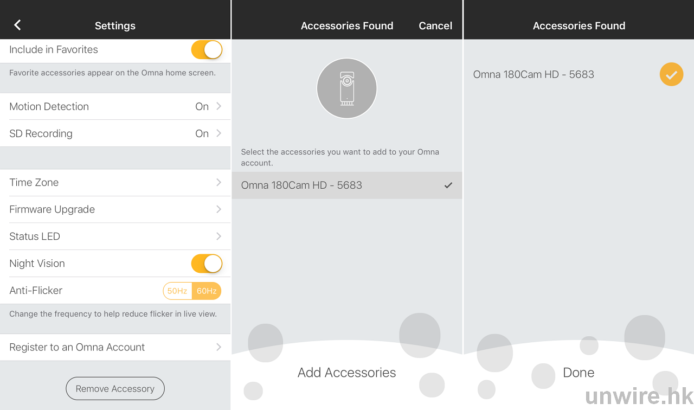Viewport: 694px width, 410px height.
Task: Open SD Recording settings
Action: coord(115,133)
